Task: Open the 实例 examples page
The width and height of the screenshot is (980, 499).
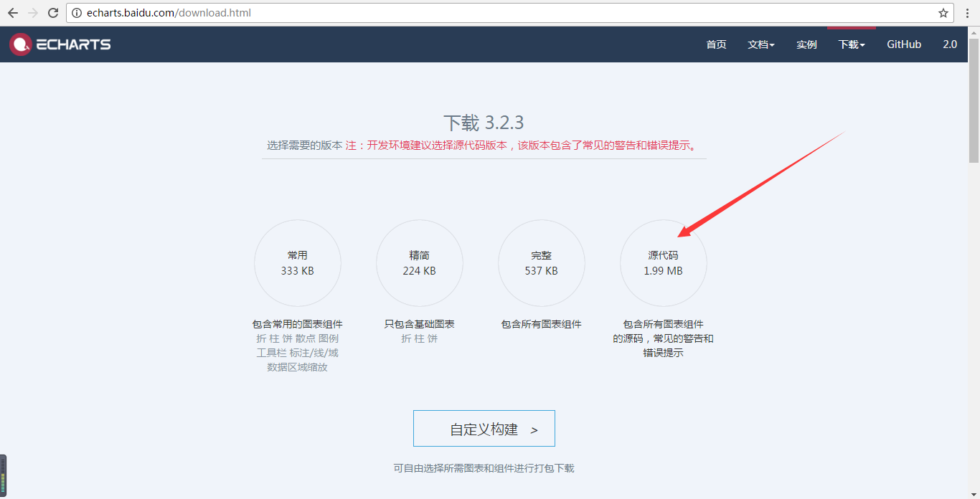Action: pyautogui.click(x=806, y=44)
